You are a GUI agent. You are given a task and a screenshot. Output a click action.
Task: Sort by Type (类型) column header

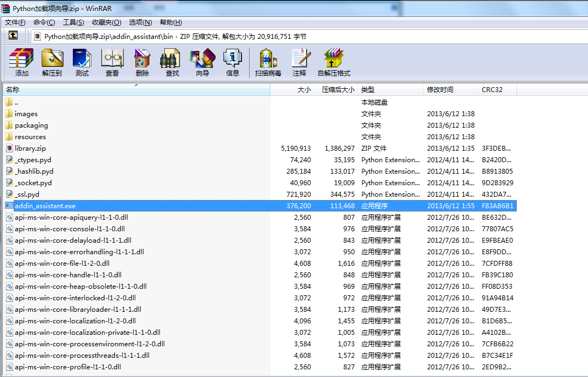[x=391, y=90]
